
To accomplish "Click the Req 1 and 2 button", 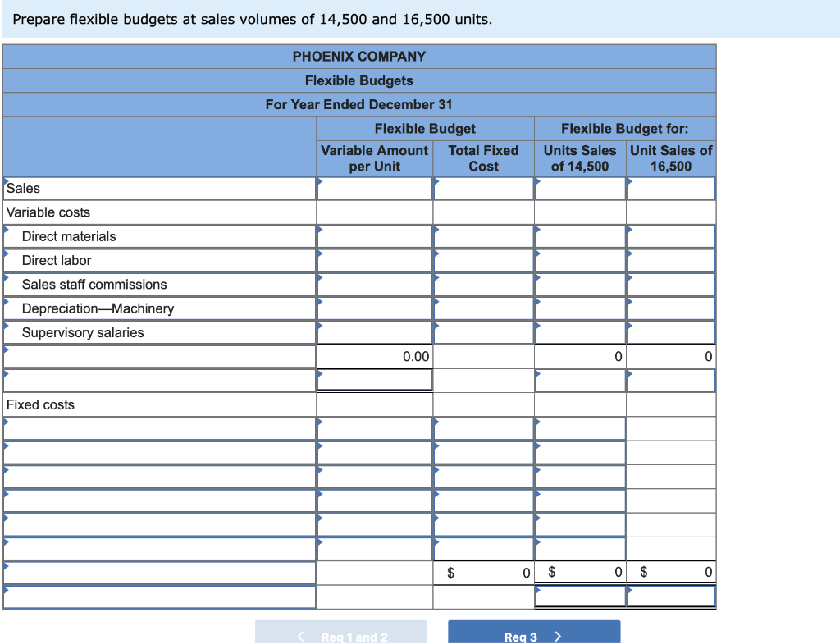I will tap(341, 633).
